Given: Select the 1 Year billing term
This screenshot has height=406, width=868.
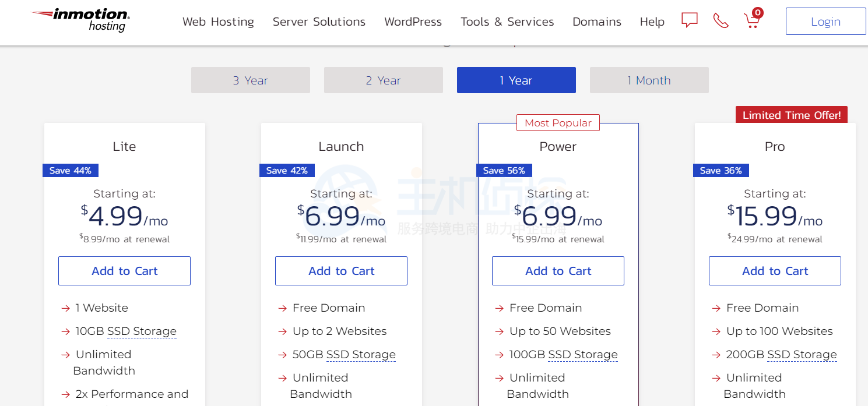Looking at the screenshot, I should [x=516, y=80].
